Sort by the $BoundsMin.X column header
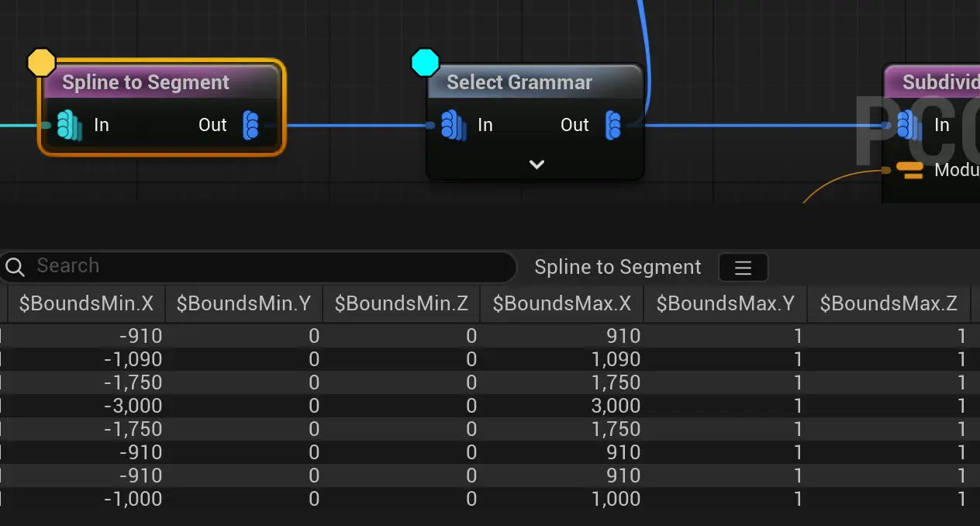Image resolution: width=980 pixels, height=526 pixels. tap(86, 304)
